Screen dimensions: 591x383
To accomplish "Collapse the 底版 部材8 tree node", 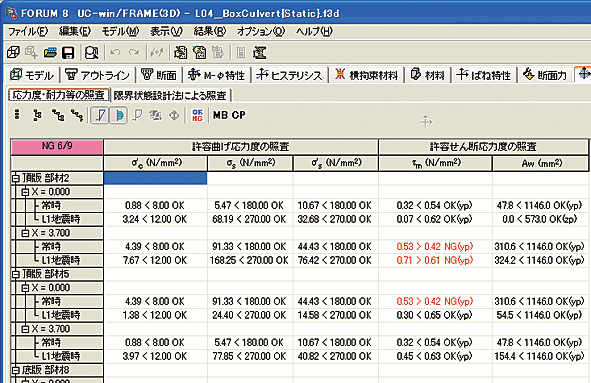I will pyautogui.click(x=16, y=370).
